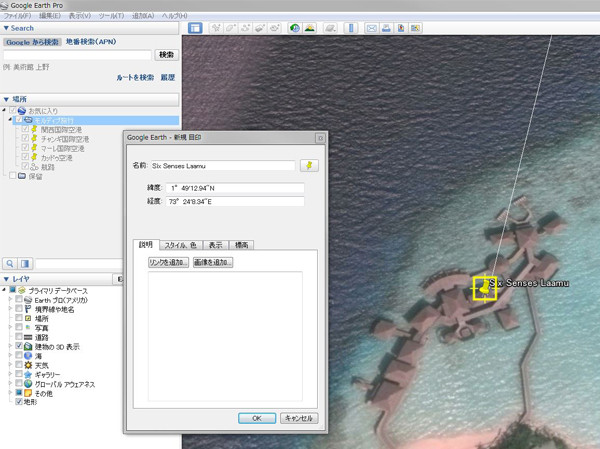Toggle the 境界線や地名 layer checkbox
This screenshot has width=600, height=449.
click(x=19, y=309)
